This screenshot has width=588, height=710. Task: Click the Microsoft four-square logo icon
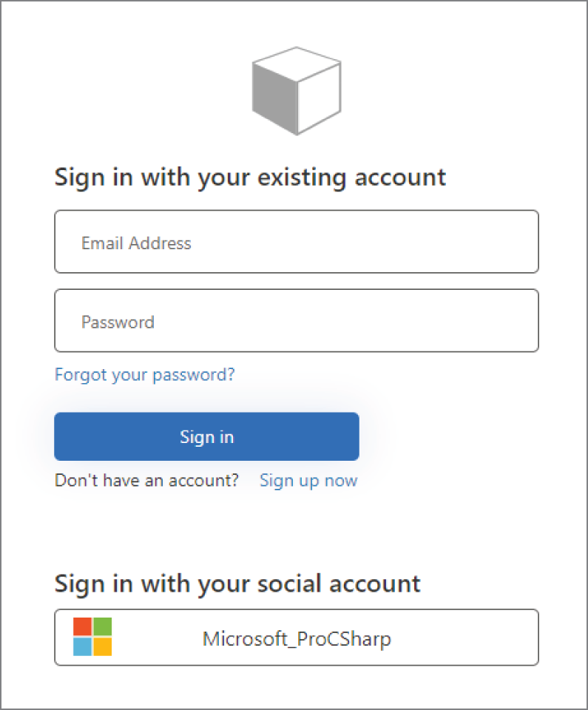(92, 636)
